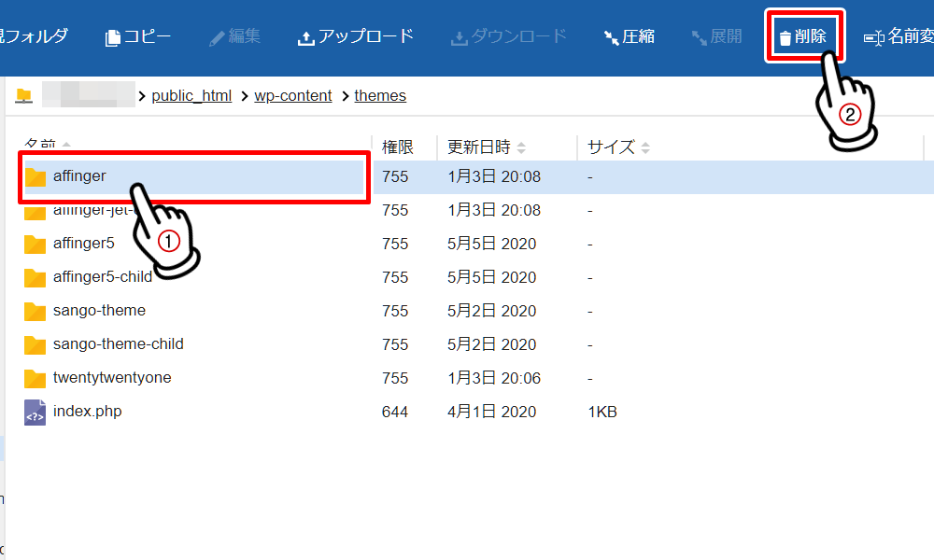This screenshot has width=934, height=560.
Task: Click the copy pages icon
Action: click(113, 38)
